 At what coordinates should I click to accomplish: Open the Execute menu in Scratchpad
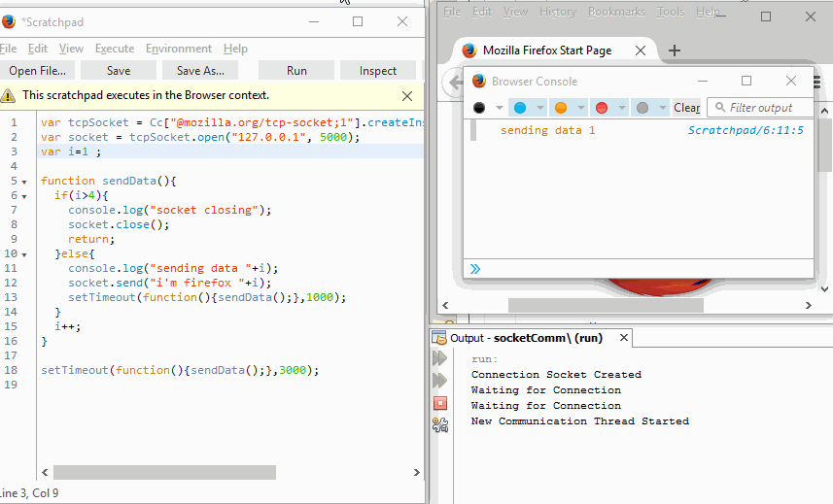115,49
